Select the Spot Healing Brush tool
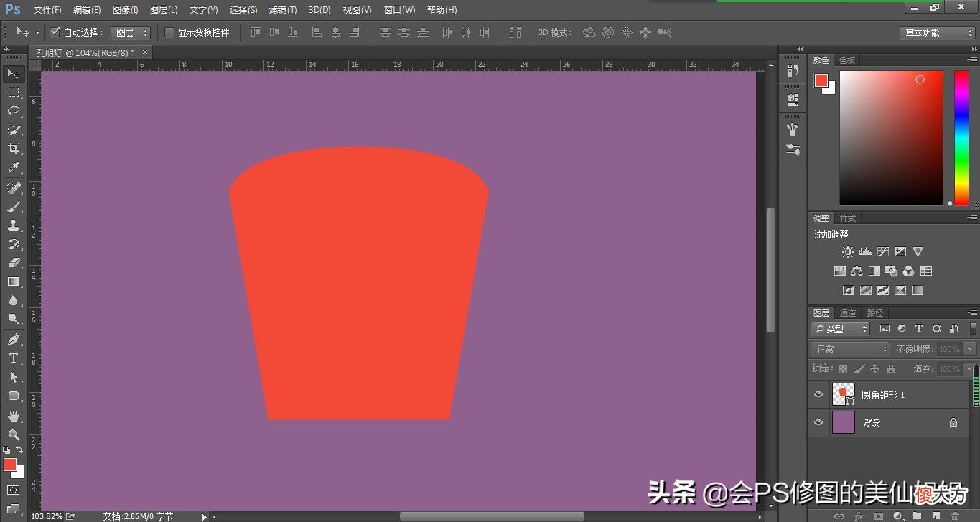 pos(14,187)
